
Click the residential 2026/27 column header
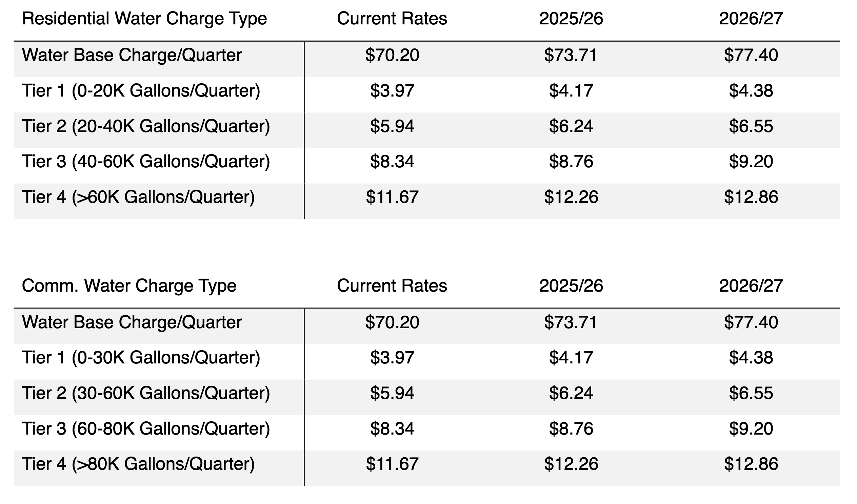coord(751,18)
